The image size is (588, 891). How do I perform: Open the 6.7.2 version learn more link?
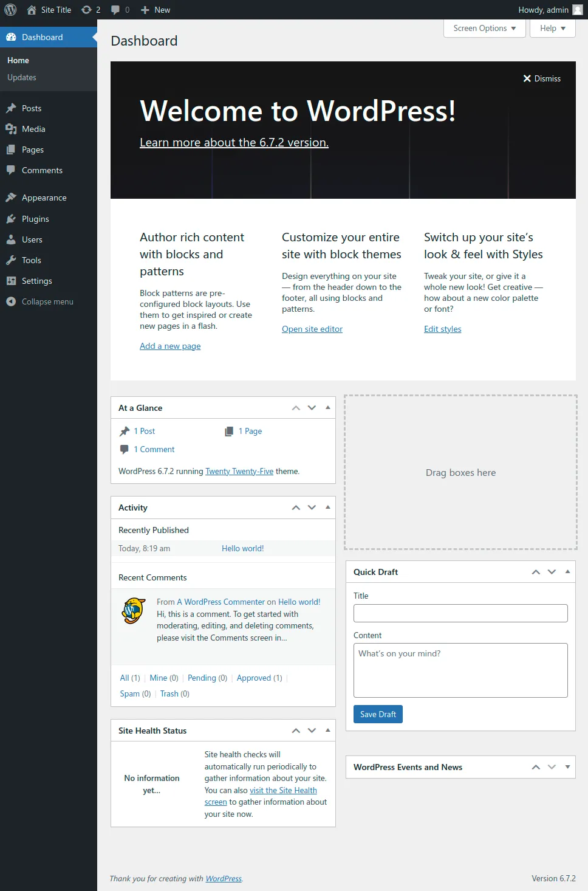coord(234,142)
